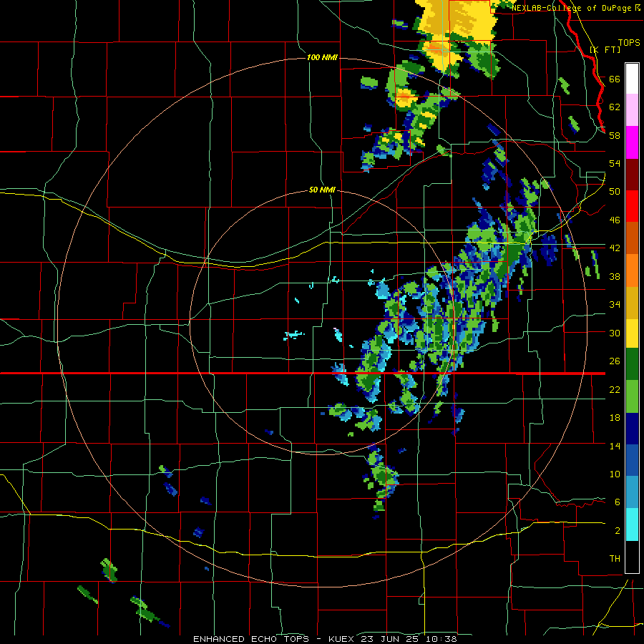The image size is (644, 644).
Task: Select the 50 NMI range ring label
Action: coord(322,190)
